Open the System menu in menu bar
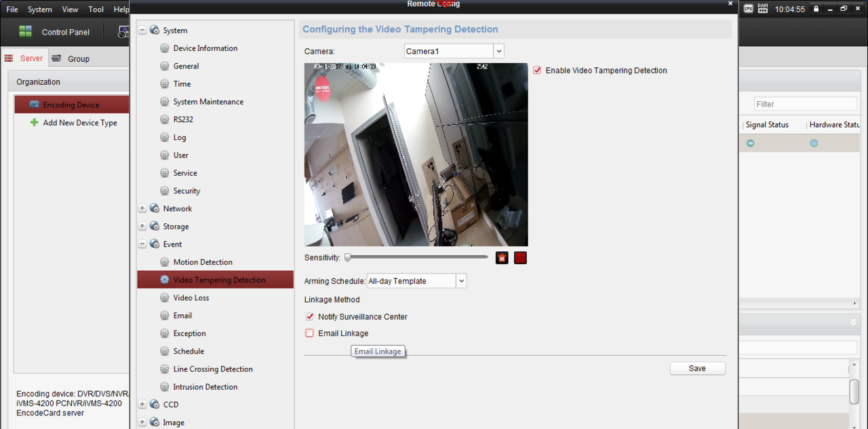The width and height of the screenshot is (868, 429). [40, 10]
